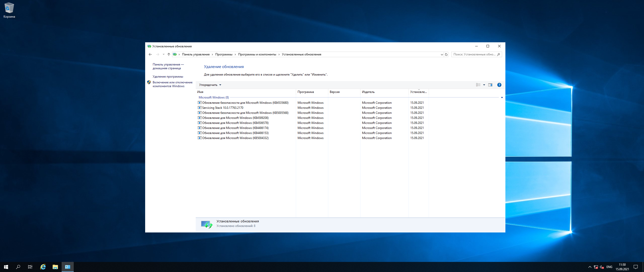The height and width of the screenshot is (272, 644).
Task: Sort by the Имя column header
Action: pos(246,92)
